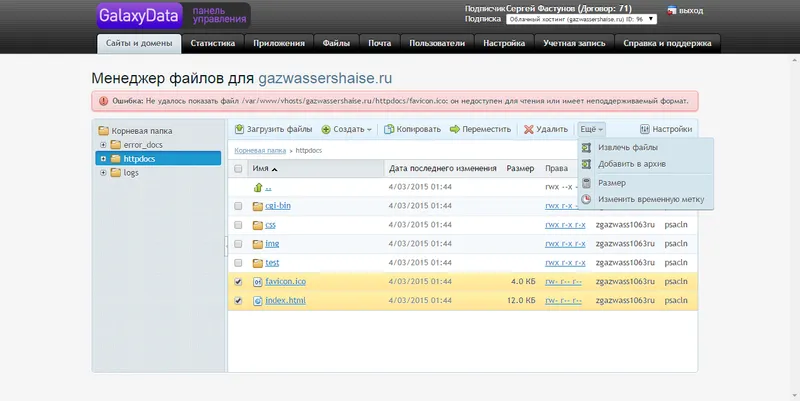Click the green Move arrow icon

[455, 129]
